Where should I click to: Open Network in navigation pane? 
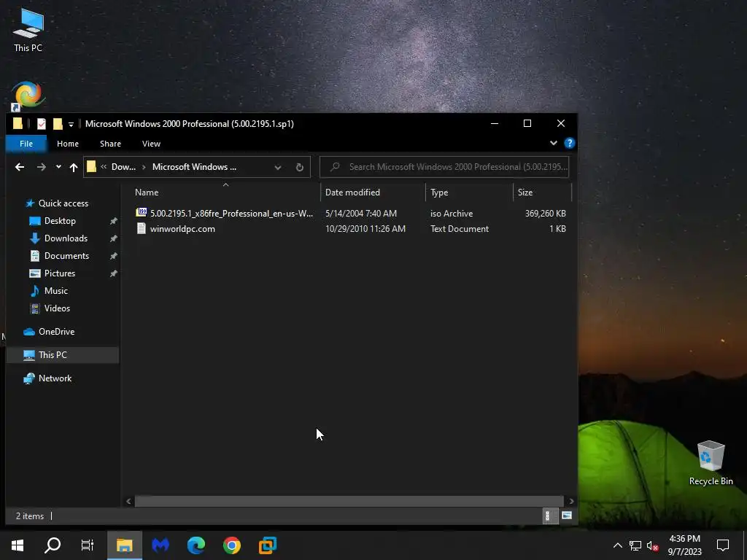click(x=55, y=378)
